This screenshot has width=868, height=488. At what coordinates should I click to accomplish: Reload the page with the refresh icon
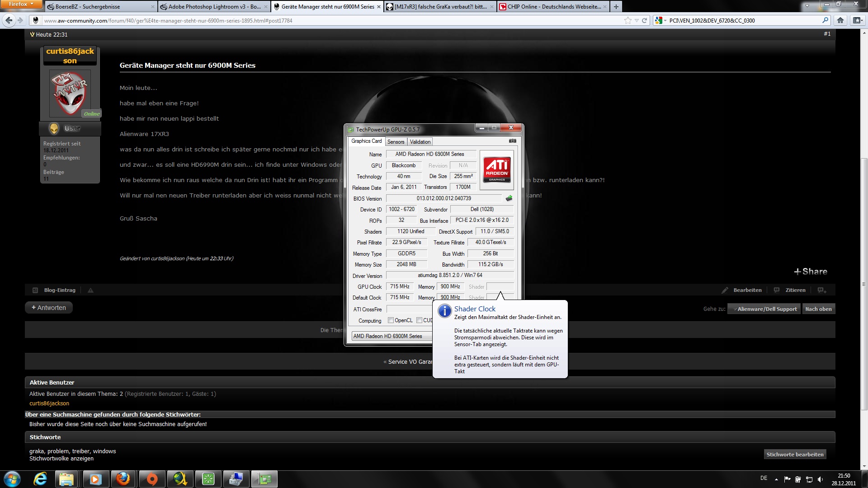pyautogui.click(x=645, y=20)
